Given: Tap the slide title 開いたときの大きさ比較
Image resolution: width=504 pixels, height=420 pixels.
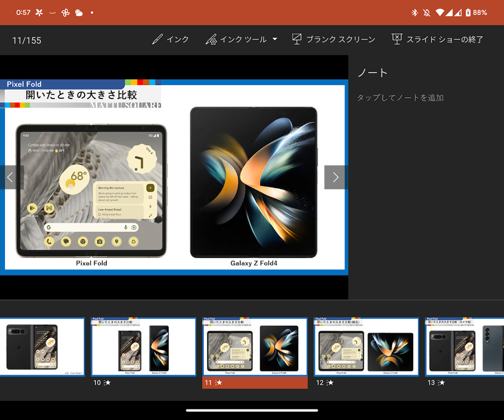Looking at the screenshot, I should click(81, 95).
